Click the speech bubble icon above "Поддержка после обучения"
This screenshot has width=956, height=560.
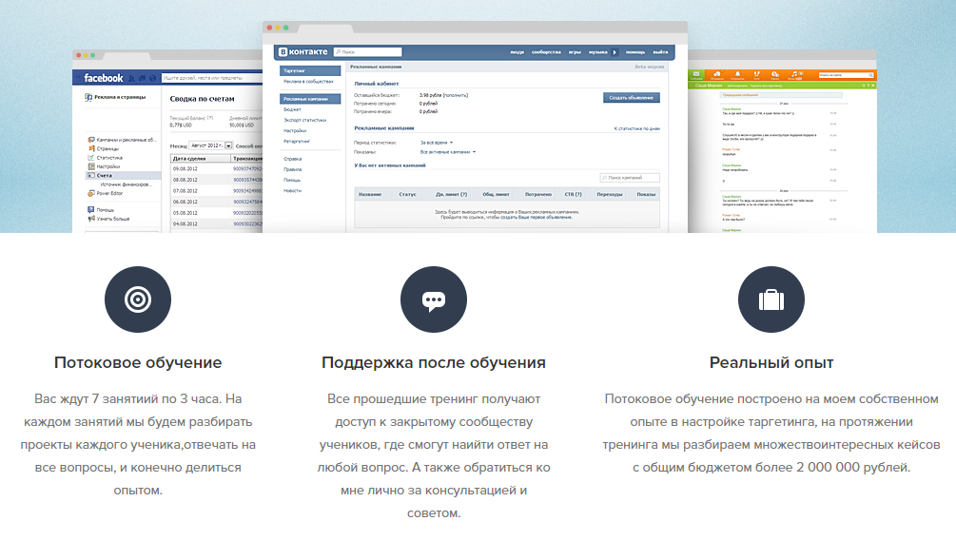point(434,299)
